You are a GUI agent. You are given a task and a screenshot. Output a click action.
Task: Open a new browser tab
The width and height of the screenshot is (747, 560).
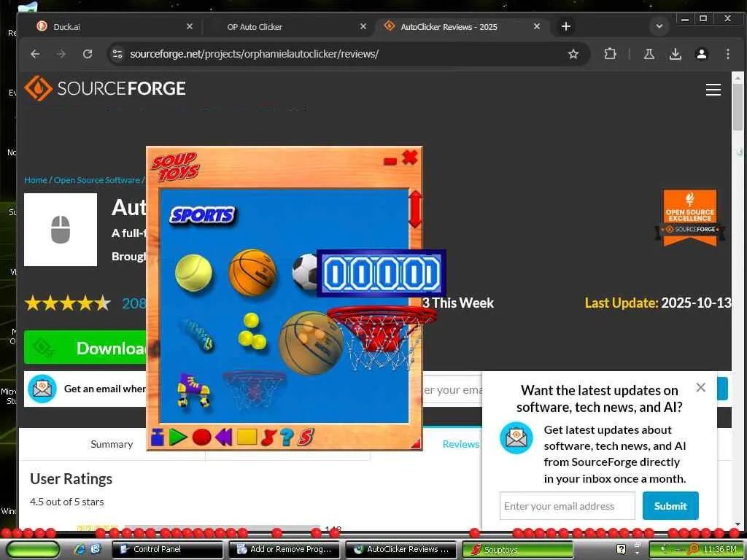pyautogui.click(x=566, y=27)
